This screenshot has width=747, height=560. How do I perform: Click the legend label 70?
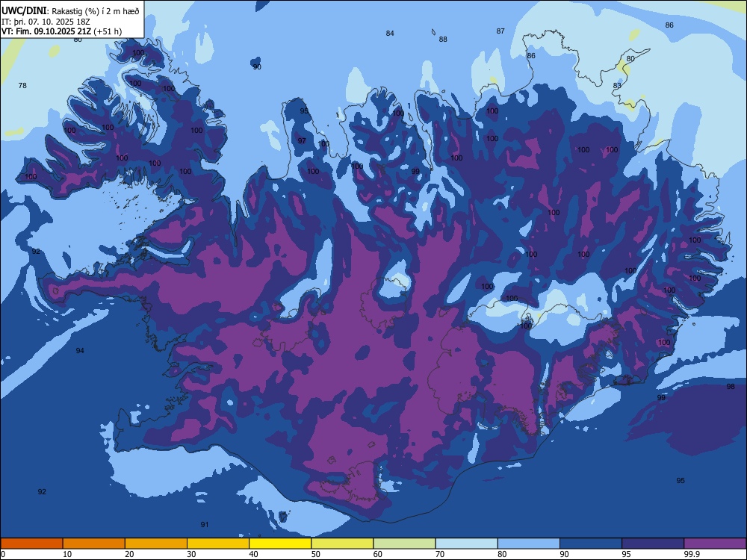[x=440, y=554]
